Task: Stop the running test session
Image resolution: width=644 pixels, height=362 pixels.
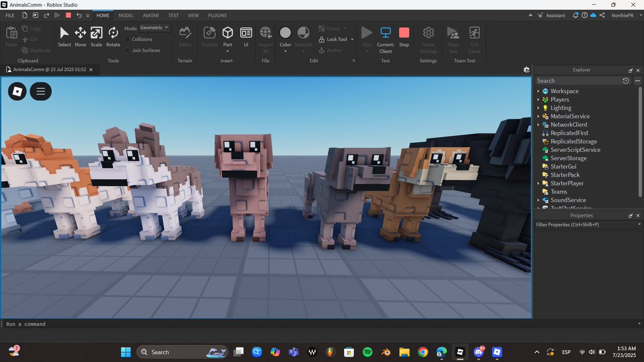Action: point(404,36)
